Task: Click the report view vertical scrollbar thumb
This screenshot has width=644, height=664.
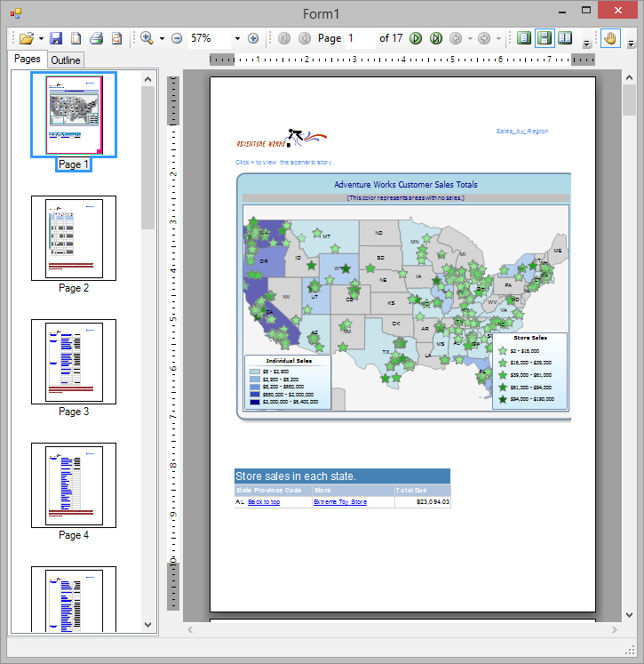Action: pos(629,100)
